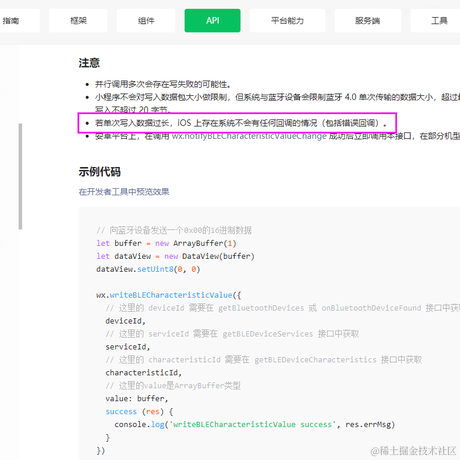Click the bullet about 并行调用多次

click(x=163, y=84)
